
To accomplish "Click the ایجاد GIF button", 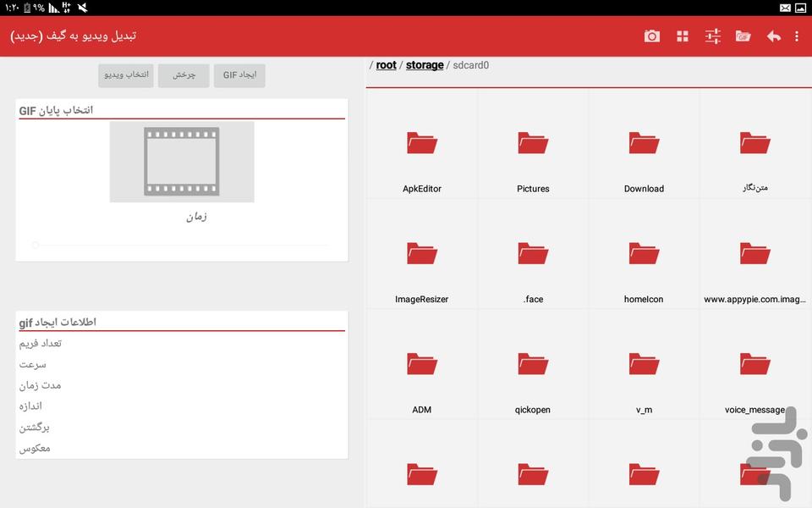I will click(239, 75).
